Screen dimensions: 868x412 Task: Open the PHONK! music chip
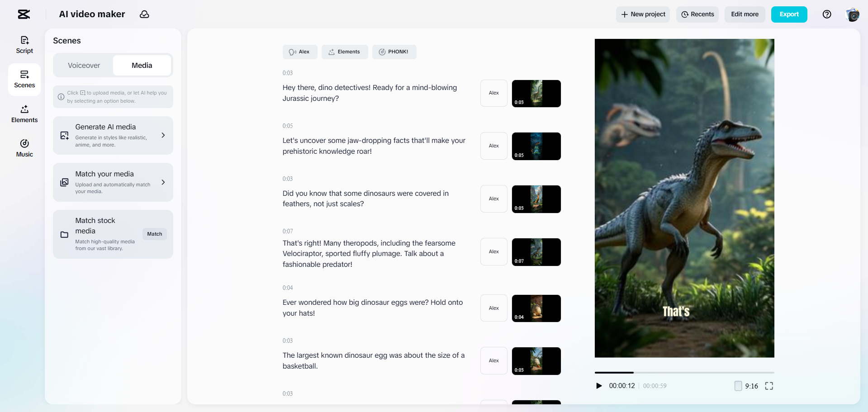[394, 52]
